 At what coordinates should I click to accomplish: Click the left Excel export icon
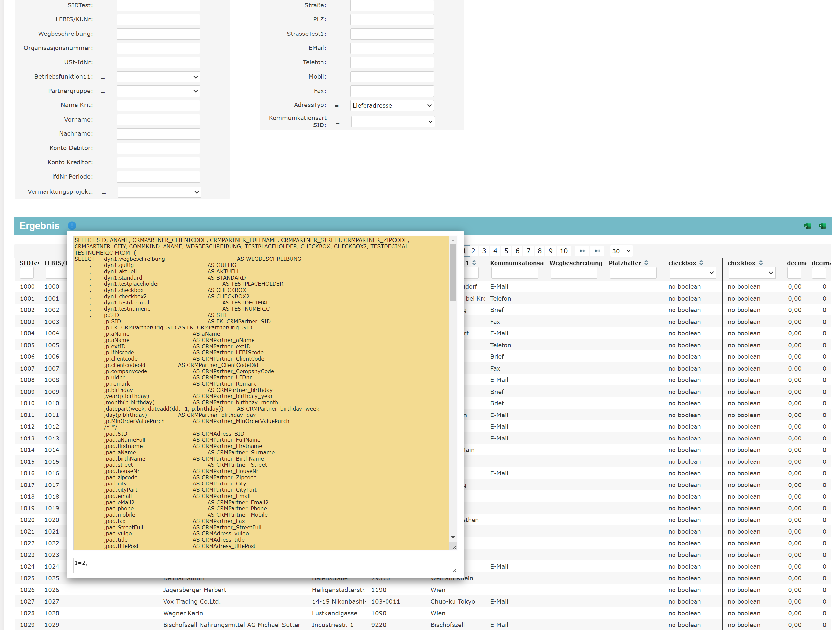[x=807, y=226]
